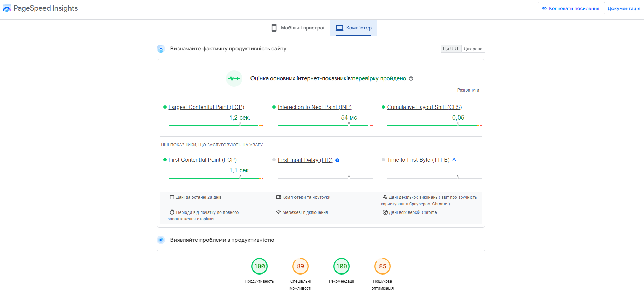
Task: Click the green status dot for INP
Action: tap(274, 107)
